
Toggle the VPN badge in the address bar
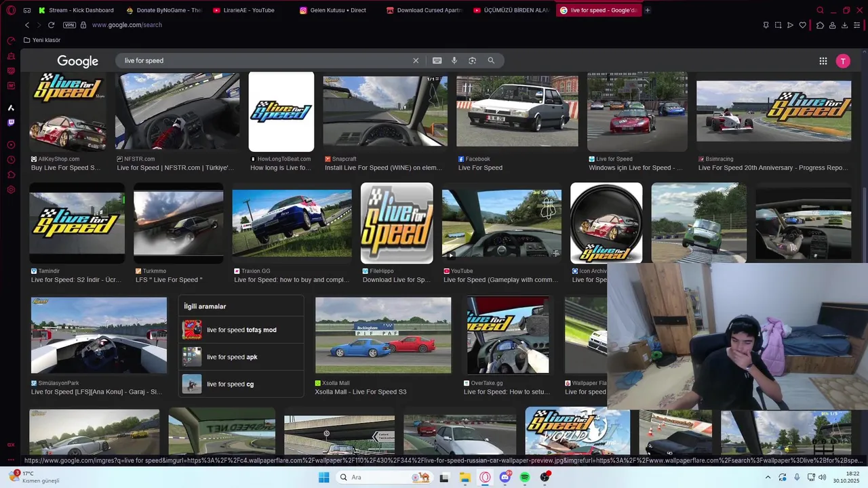[x=69, y=25]
